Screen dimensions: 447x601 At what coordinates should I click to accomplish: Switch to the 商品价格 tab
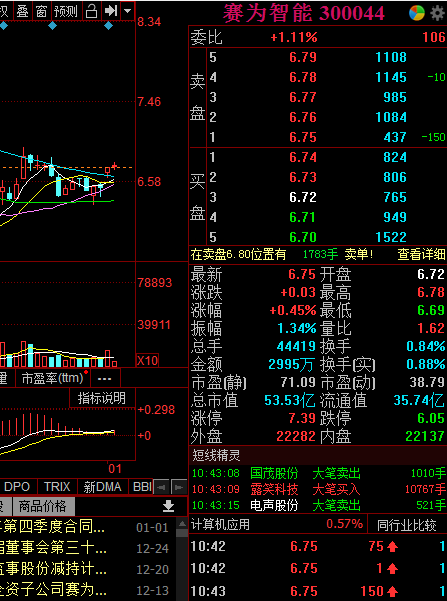tap(43, 506)
